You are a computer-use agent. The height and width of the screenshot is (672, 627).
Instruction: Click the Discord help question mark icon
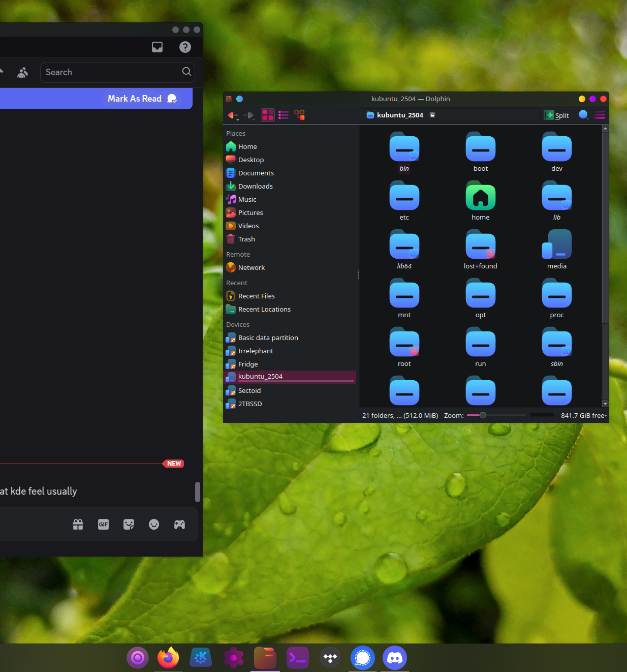185,47
